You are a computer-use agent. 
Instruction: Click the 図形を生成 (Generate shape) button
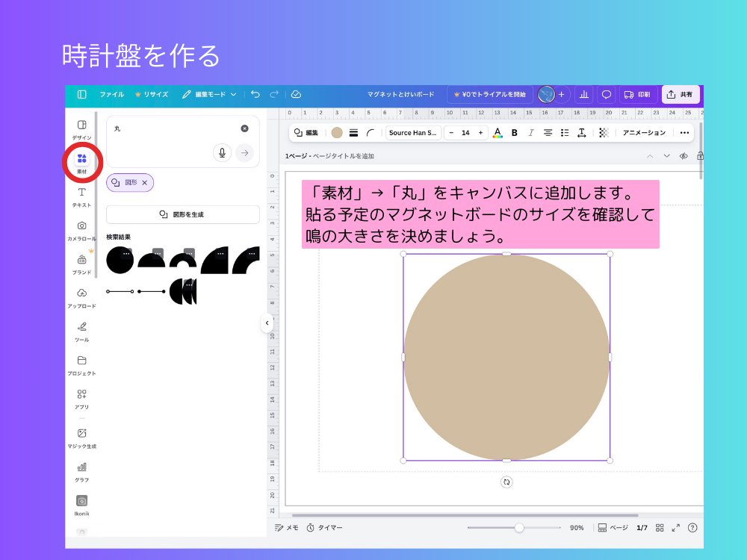point(182,214)
